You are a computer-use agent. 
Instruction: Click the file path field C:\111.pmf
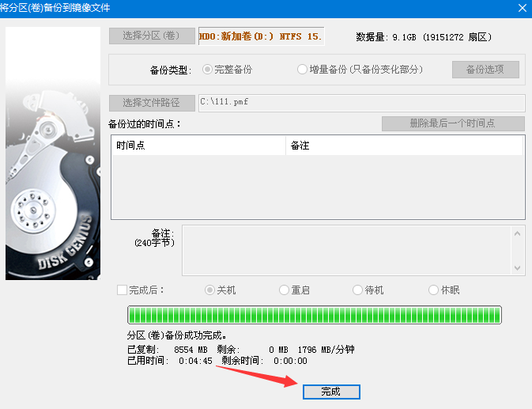(362, 103)
